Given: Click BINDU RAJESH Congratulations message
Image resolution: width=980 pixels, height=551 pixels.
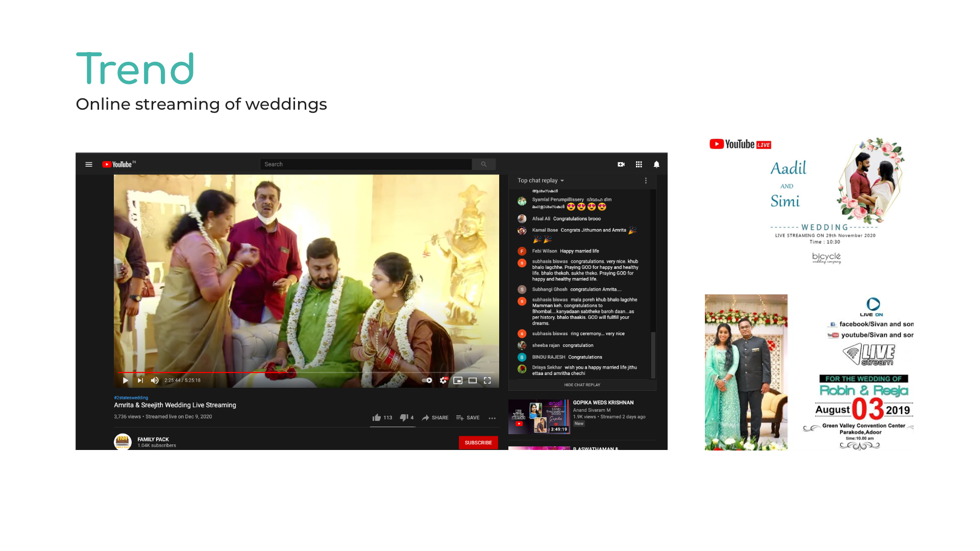Looking at the screenshot, I should pyautogui.click(x=567, y=357).
